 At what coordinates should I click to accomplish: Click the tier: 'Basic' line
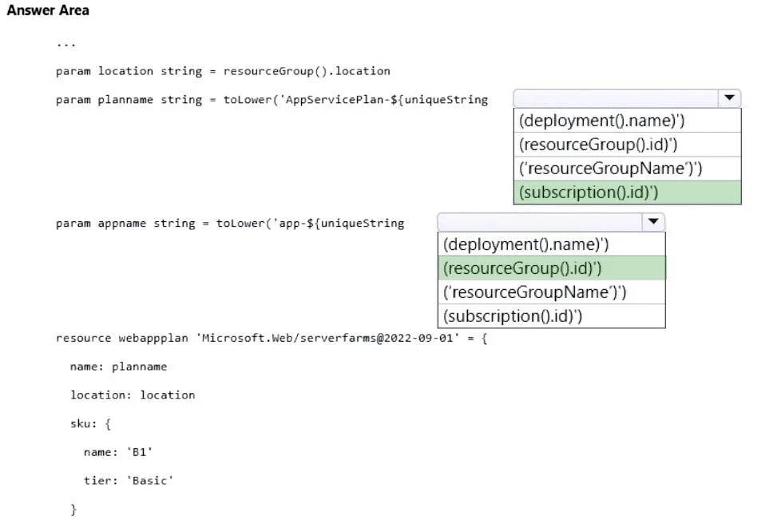point(128,480)
